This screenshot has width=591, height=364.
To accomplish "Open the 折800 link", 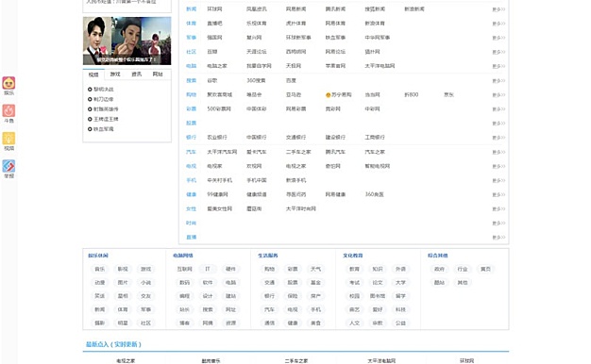I will pos(412,95).
